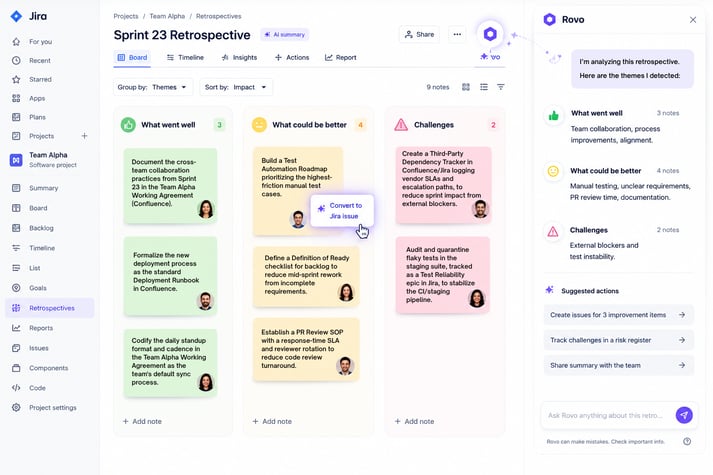Click assignee avatar on Build a Test Automation note
The image size is (713, 475).
298,220
